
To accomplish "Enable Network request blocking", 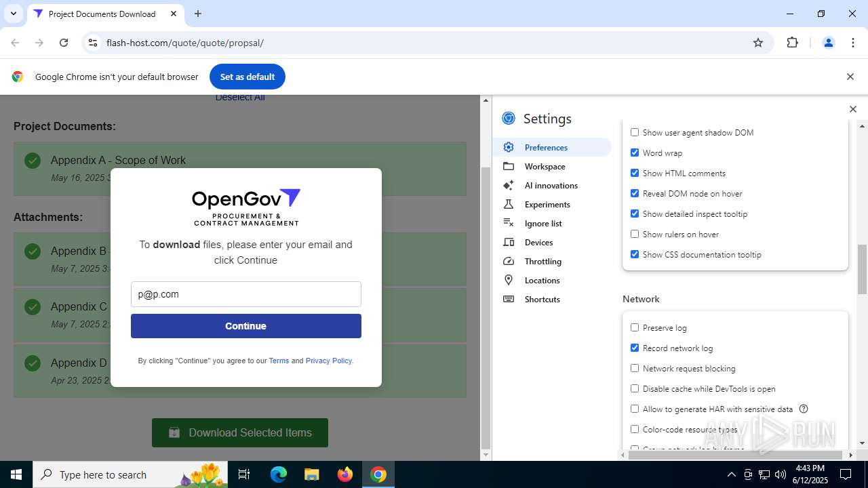I will 635,368.
